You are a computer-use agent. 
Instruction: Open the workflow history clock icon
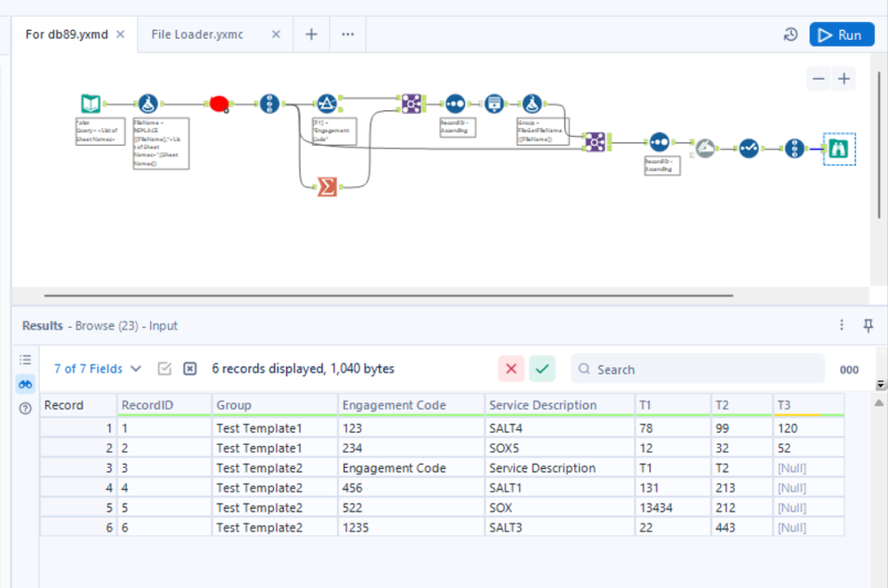click(x=790, y=35)
